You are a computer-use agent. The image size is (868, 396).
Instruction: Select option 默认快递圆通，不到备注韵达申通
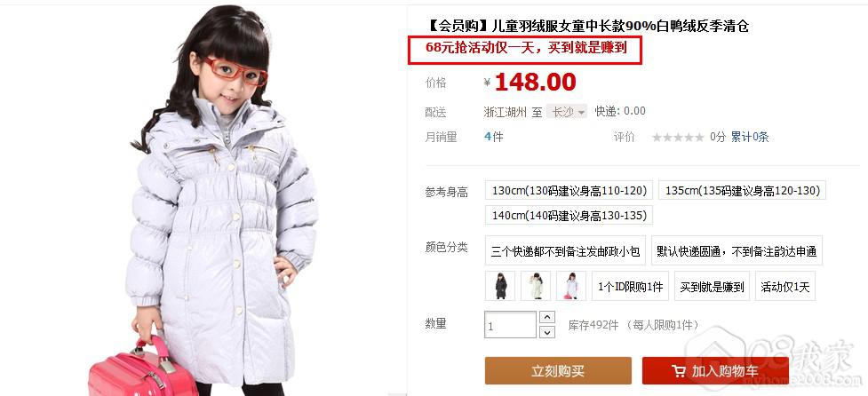(x=737, y=251)
